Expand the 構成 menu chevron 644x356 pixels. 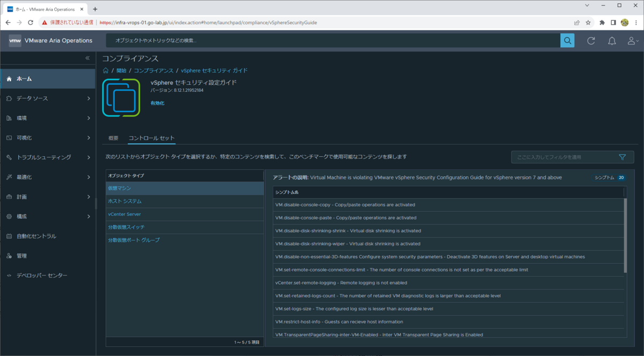coord(89,216)
